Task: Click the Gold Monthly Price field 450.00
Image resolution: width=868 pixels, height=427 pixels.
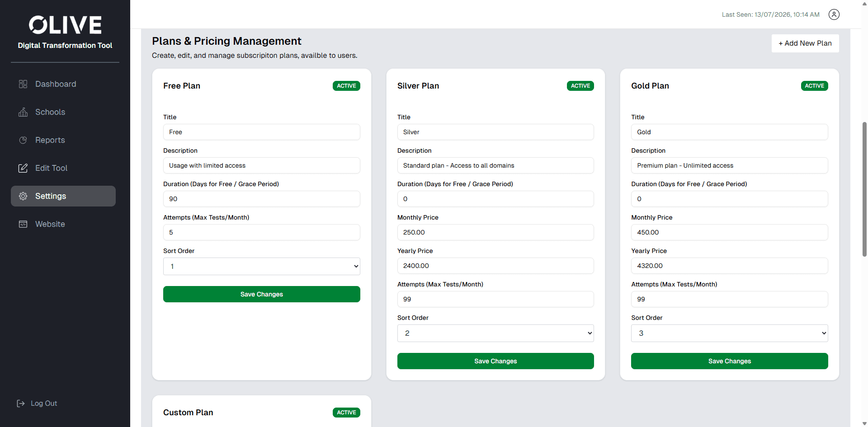Action: pos(730,232)
